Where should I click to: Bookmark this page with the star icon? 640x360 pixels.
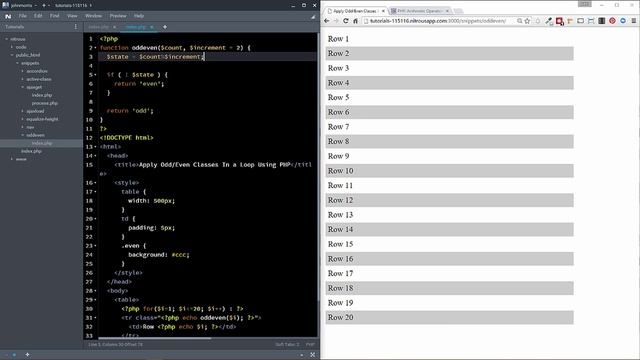pos(527,21)
